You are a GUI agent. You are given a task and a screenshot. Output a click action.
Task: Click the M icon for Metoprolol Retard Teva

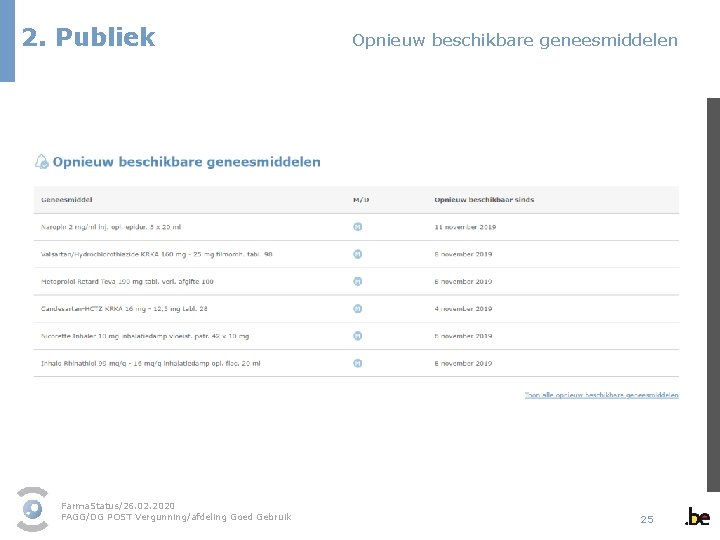click(x=357, y=281)
